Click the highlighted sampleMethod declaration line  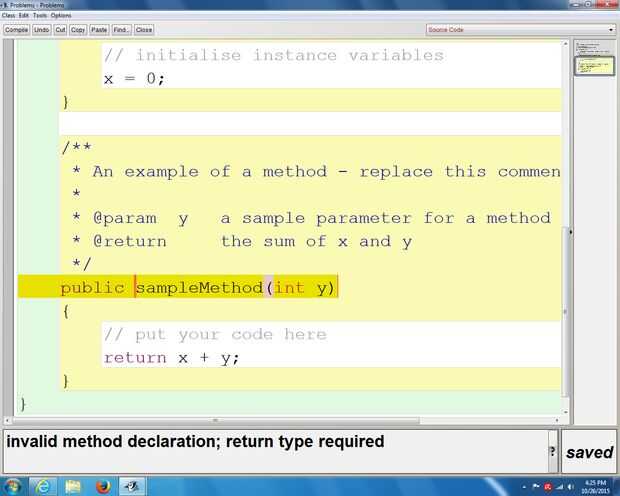pyautogui.click(x=178, y=287)
